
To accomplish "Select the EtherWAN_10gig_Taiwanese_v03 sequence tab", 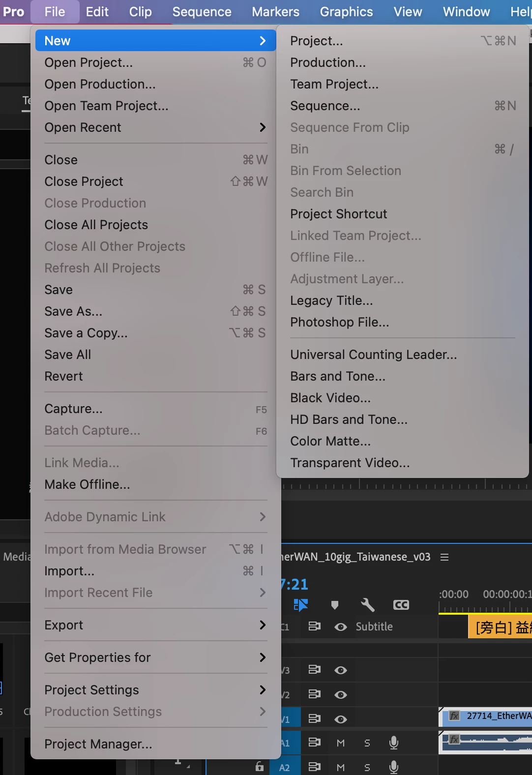I will click(355, 557).
